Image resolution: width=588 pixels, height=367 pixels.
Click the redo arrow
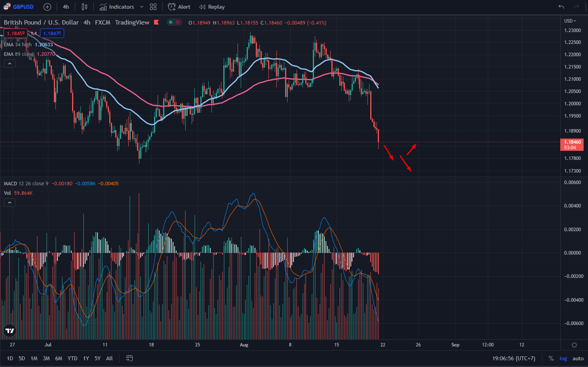click(x=575, y=7)
